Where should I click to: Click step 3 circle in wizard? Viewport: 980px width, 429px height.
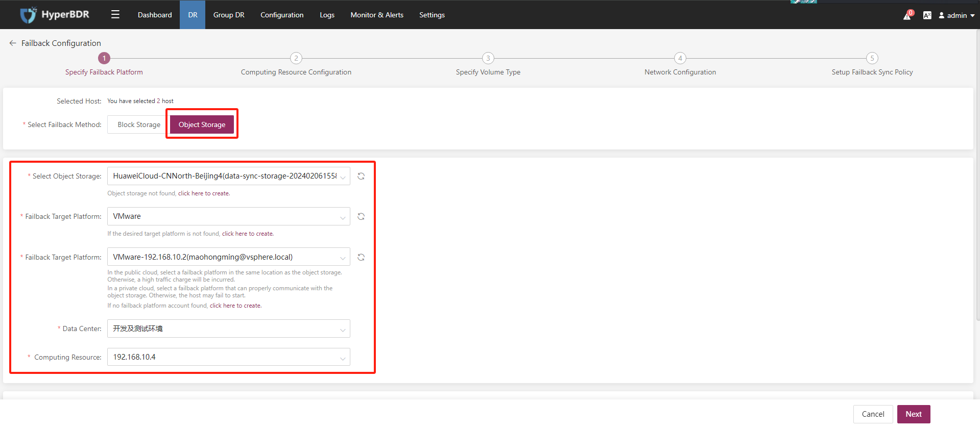(x=488, y=58)
